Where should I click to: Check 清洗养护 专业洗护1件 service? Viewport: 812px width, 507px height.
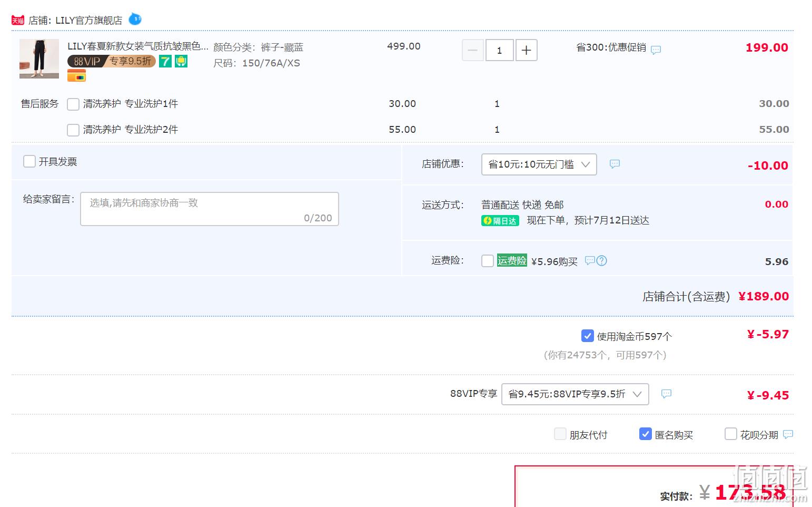click(73, 104)
